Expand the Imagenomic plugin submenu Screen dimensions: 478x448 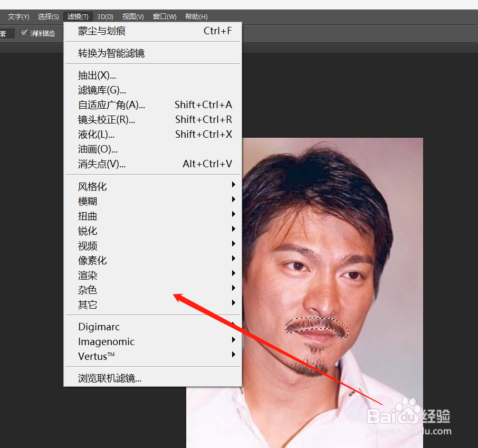click(152, 341)
